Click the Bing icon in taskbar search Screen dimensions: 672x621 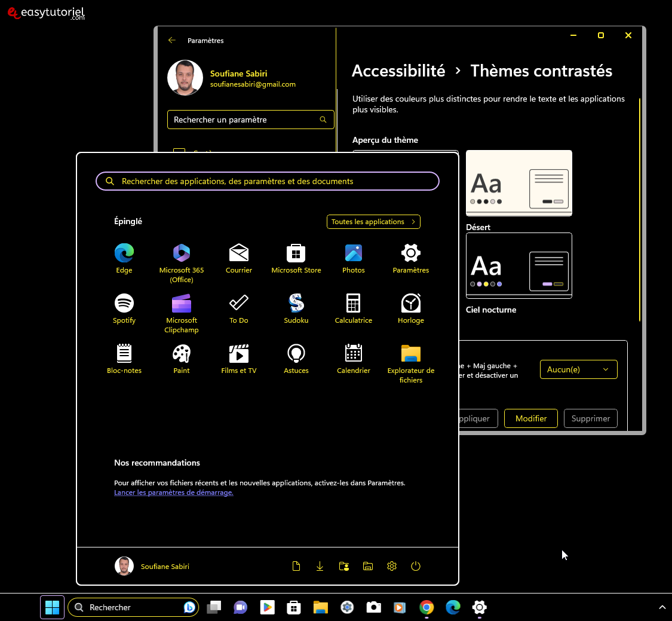point(189,607)
